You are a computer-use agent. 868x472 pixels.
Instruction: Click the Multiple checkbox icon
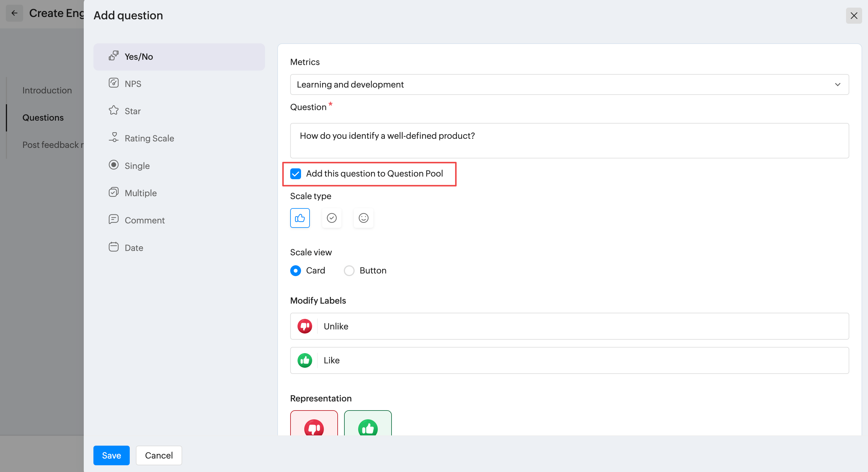[114, 192]
